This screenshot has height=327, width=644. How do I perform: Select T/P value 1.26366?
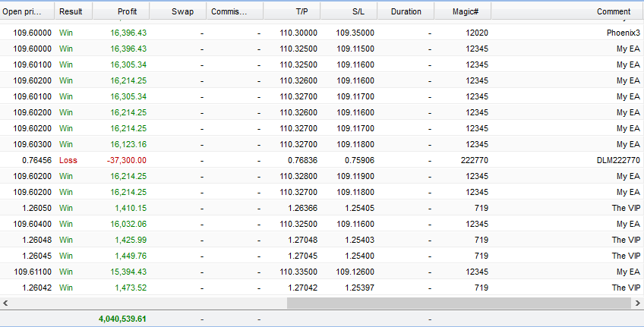[x=303, y=208]
